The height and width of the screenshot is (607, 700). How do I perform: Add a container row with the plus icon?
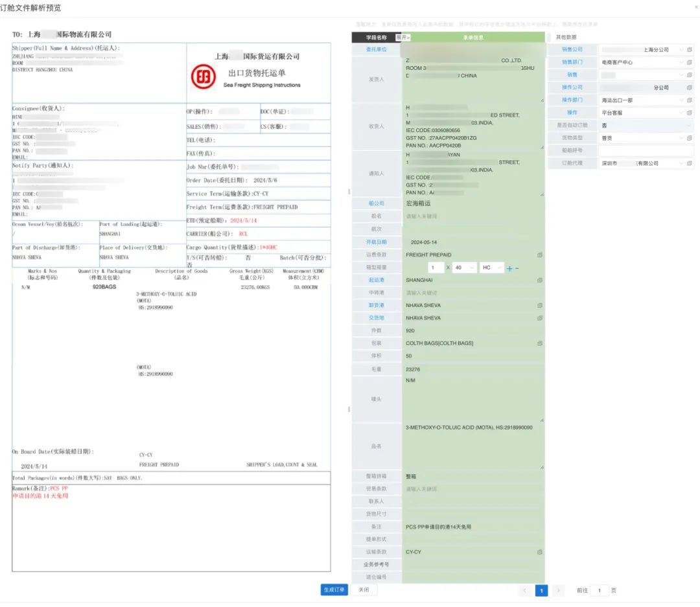coord(509,268)
